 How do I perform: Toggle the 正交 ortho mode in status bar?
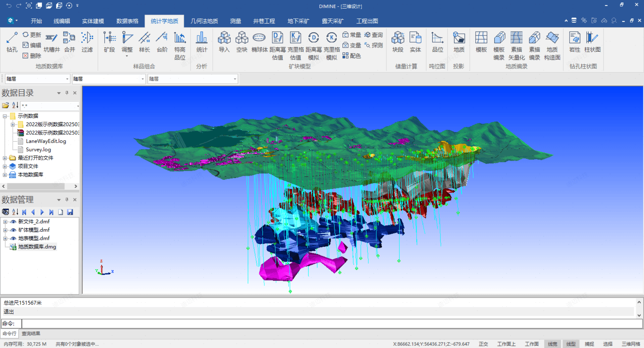(x=483, y=344)
